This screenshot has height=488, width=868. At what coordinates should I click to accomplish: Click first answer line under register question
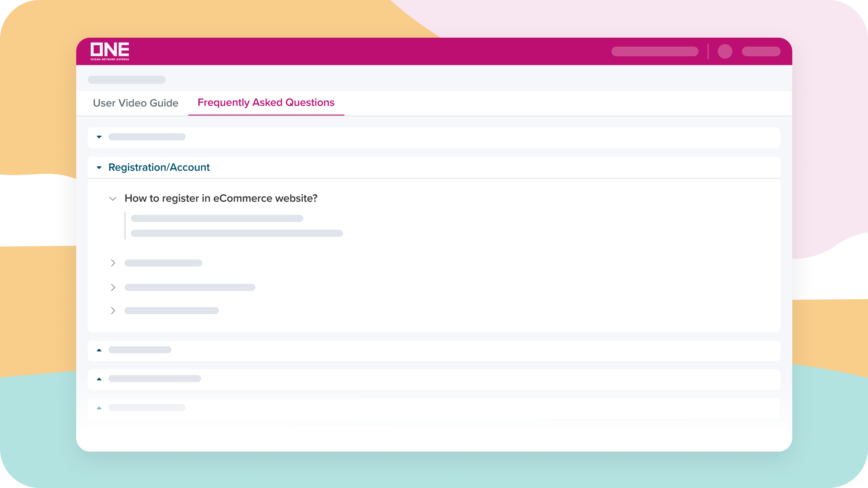tap(217, 218)
